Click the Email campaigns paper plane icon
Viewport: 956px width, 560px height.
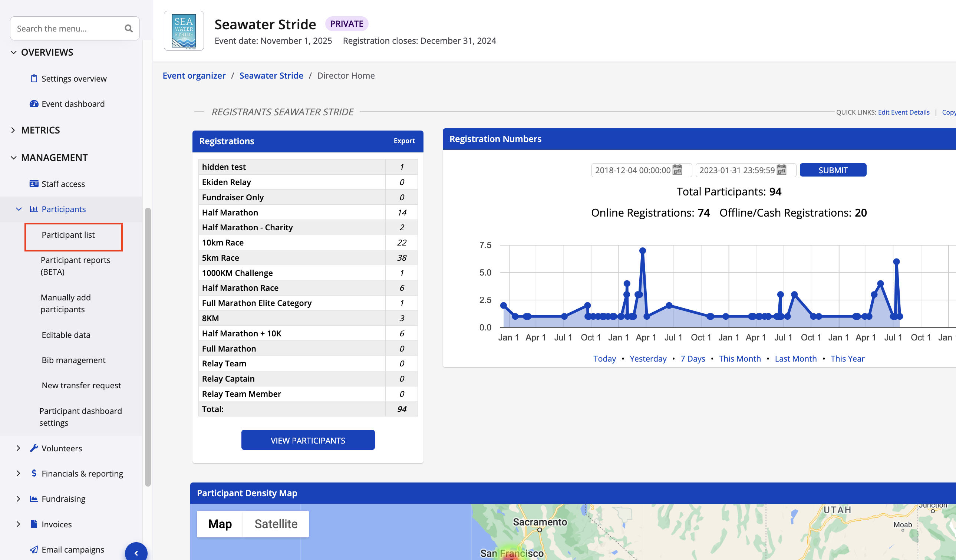tap(34, 549)
